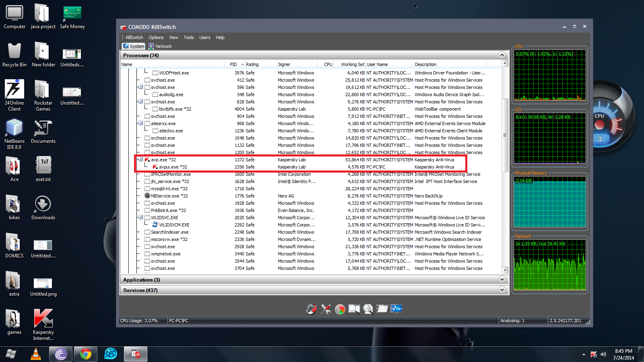
Task: Collapse the WLIDSVC.EXE tree node
Action: pos(140,217)
